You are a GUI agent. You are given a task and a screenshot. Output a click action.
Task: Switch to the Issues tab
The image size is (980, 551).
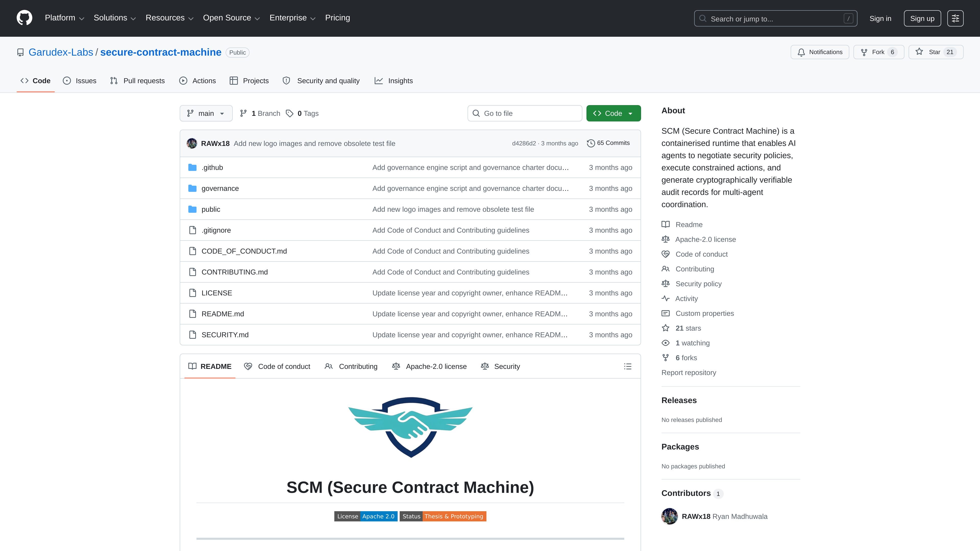(x=80, y=81)
